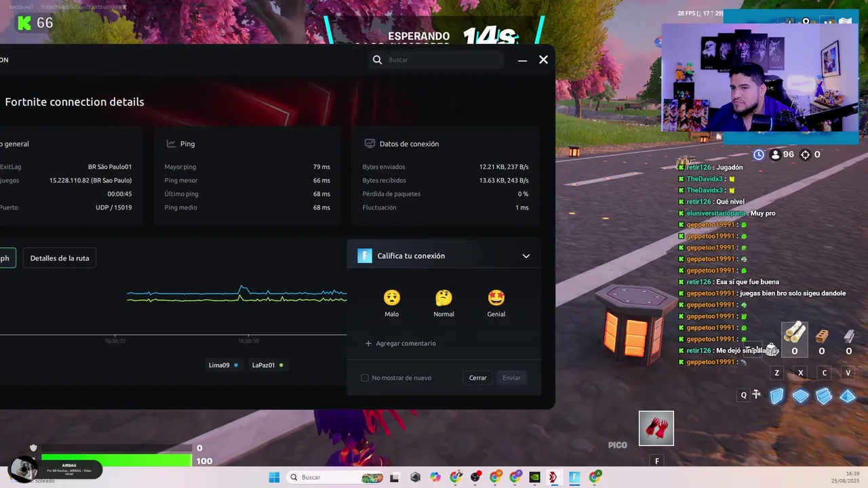Select the floor building piece icon
The height and width of the screenshot is (488, 868).
801,396
